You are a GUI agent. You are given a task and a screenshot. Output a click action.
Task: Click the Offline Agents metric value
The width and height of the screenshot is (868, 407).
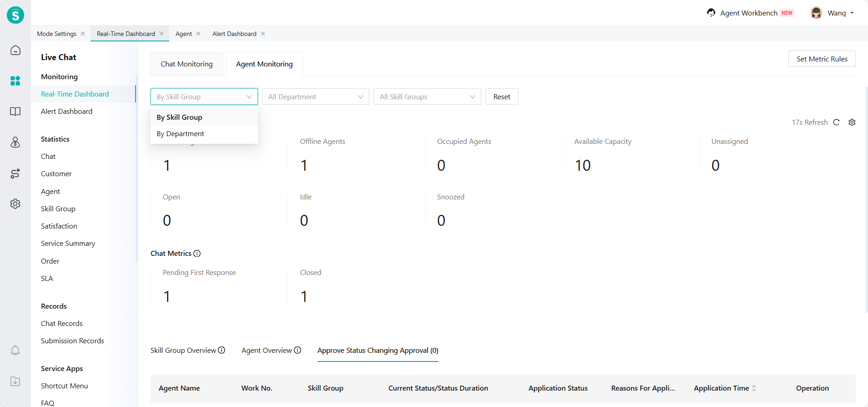pos(304,165)
